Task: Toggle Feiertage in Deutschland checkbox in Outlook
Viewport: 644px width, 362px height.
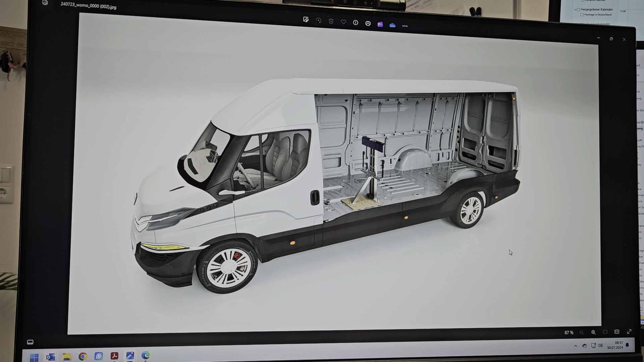Action: click(582, 15)
